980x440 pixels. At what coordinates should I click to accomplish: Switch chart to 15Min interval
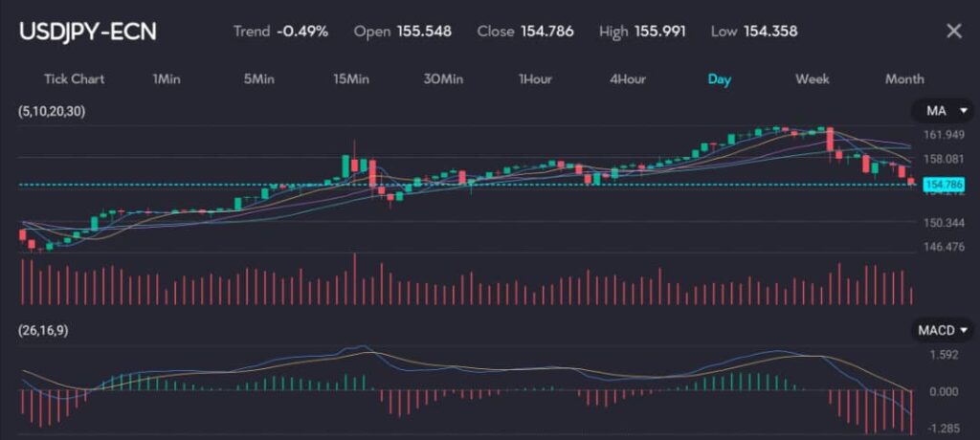[x=351, y=78]
